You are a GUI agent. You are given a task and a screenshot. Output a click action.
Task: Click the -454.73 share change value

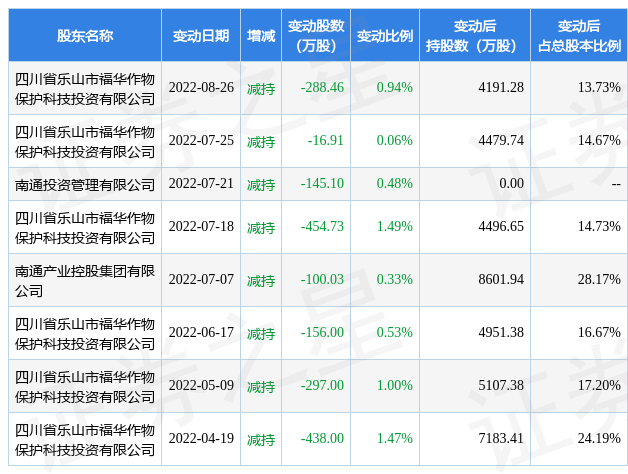(x=322, y=226)
